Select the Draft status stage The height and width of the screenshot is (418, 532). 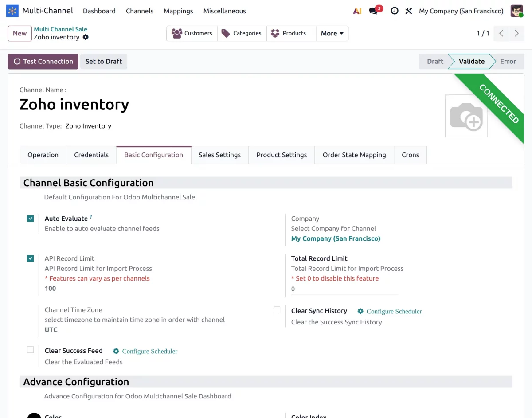click(435, 62)
